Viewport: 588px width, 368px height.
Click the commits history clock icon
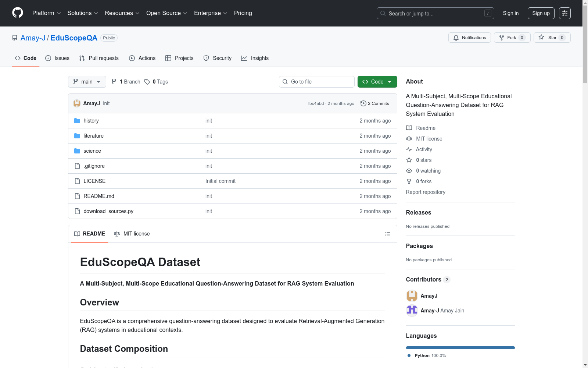(x=363, y=103)
